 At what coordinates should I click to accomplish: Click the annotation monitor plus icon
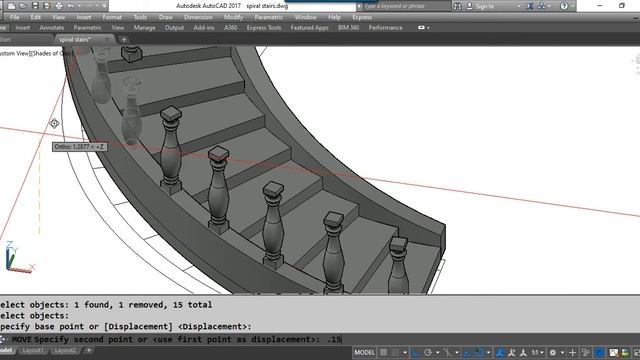click(x=573, y=352)
